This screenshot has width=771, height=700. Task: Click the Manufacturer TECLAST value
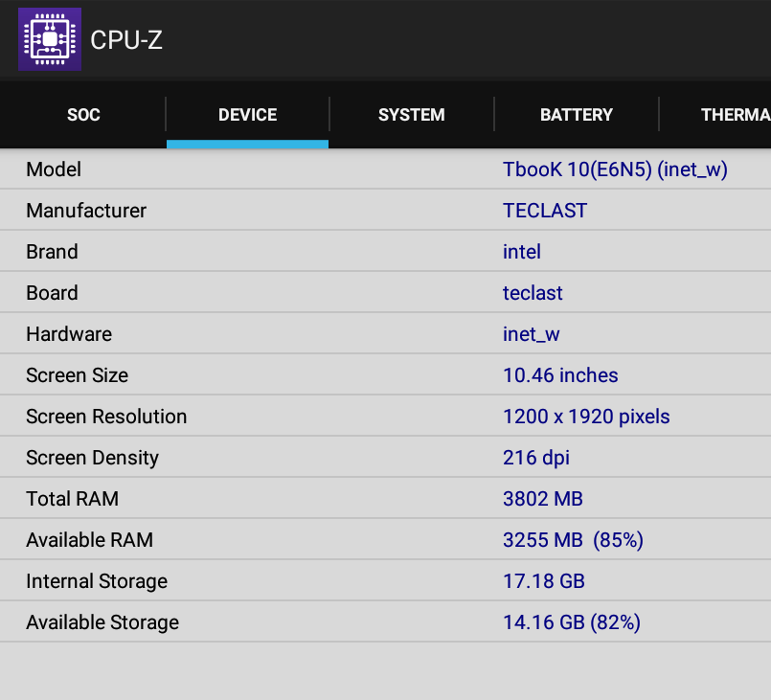pos(545,211)
